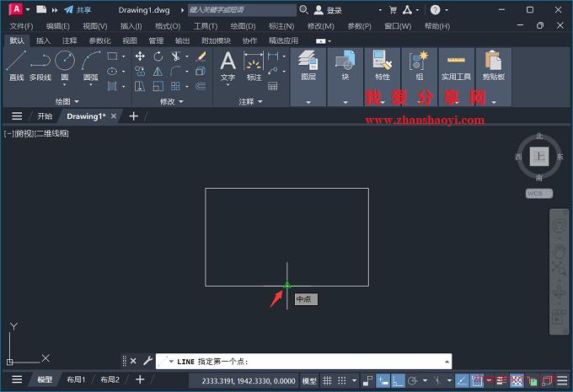Screen dimensions: 573x392
Task: Click the Fillet tool icon
Action: 176,71
